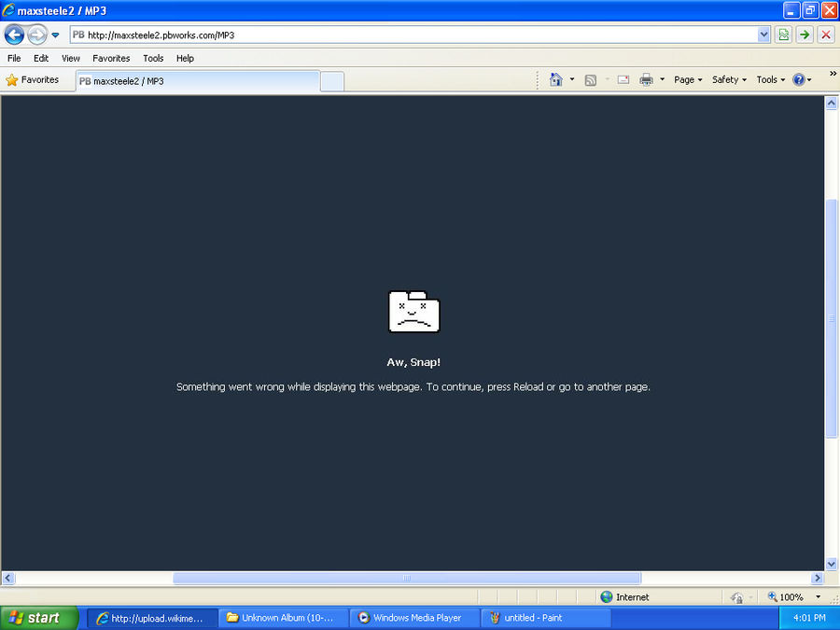Click the horizontal scrollbar left arrow
The image size is (840, 630).
click(8, 578)
